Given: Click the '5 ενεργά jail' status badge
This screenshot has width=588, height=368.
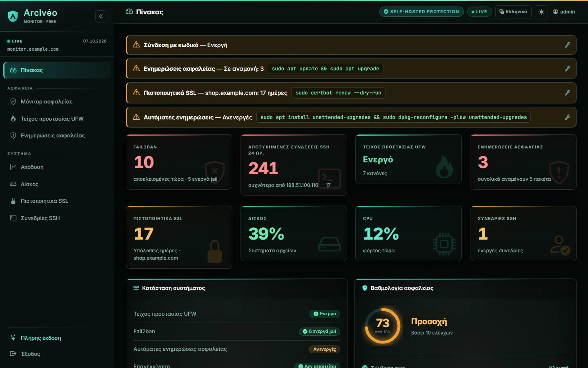Looking at the screenshot, I should point(319,332).
